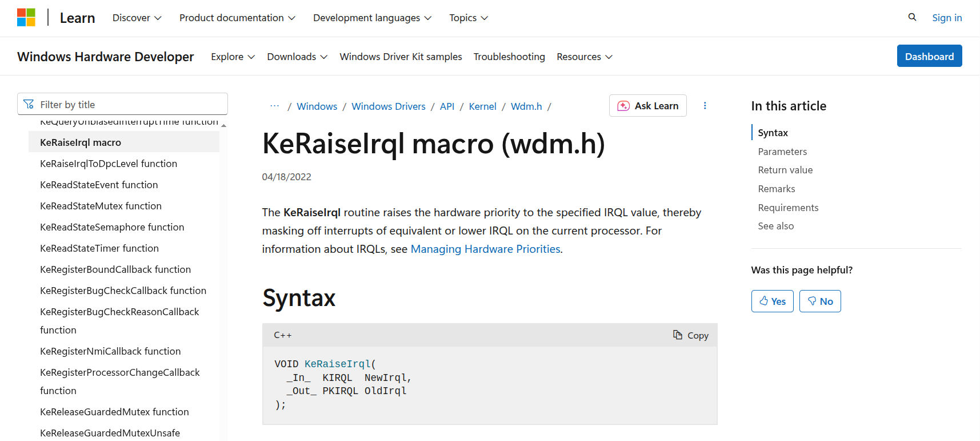Go to Windows Driver Kit samples
Screen dimensions: 980x441
[x=401, y=57]
